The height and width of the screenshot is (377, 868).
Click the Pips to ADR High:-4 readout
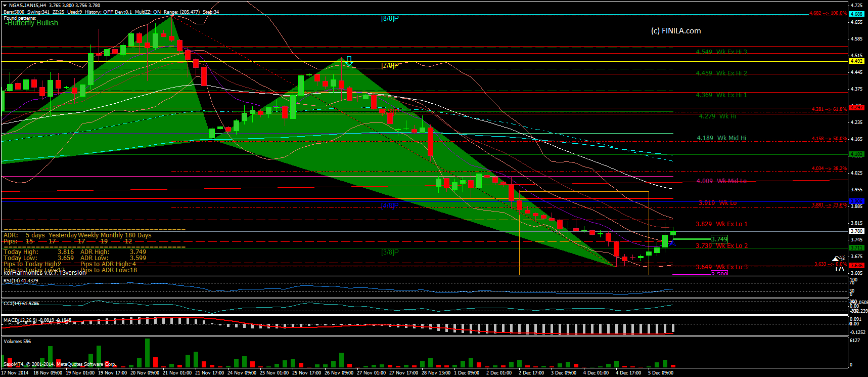(108, 264)
